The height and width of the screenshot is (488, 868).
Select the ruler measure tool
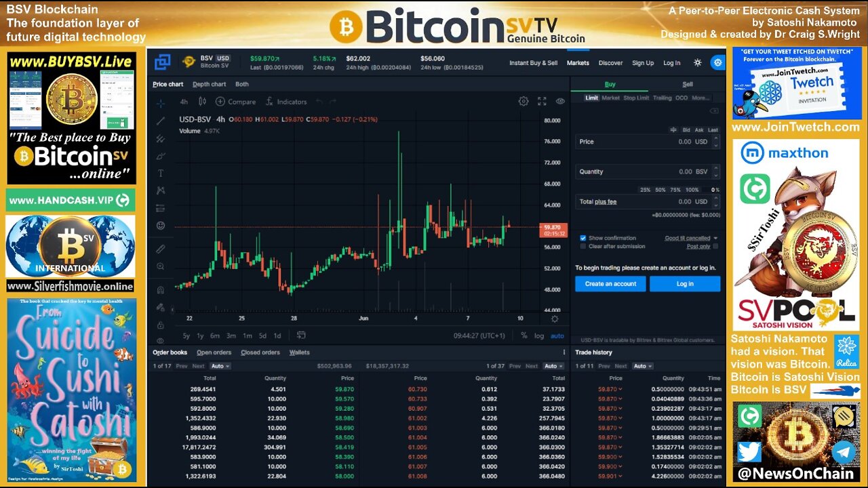(161, 249)
